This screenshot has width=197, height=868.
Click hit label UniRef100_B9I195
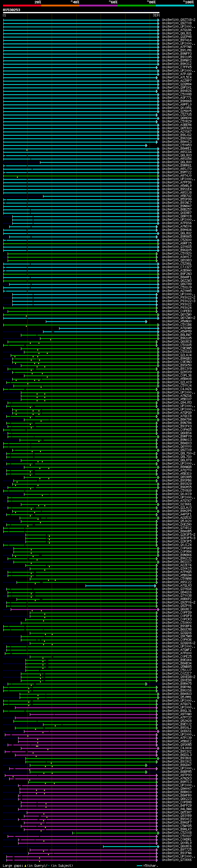click(x=177, y=57)
